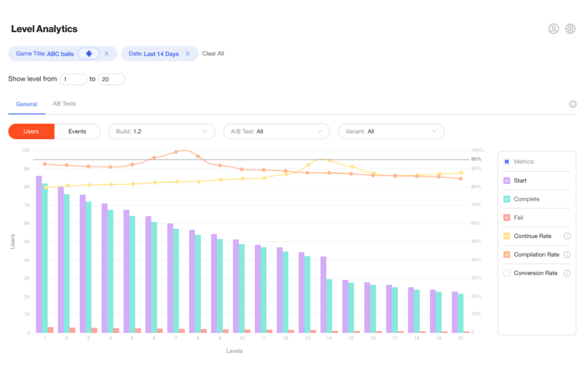Click info icon next to Compilation Rate
Screen dimensions: 588x368
[x=567, y=254]
